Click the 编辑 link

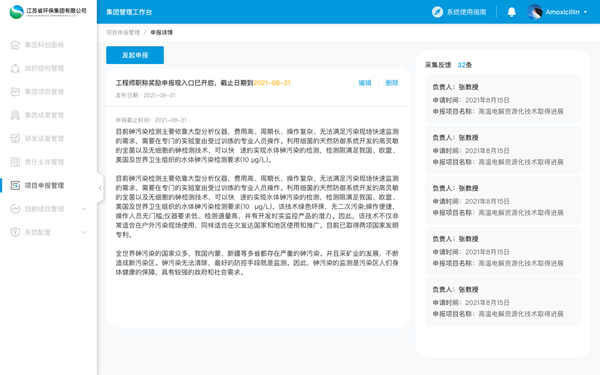(365, 83)
